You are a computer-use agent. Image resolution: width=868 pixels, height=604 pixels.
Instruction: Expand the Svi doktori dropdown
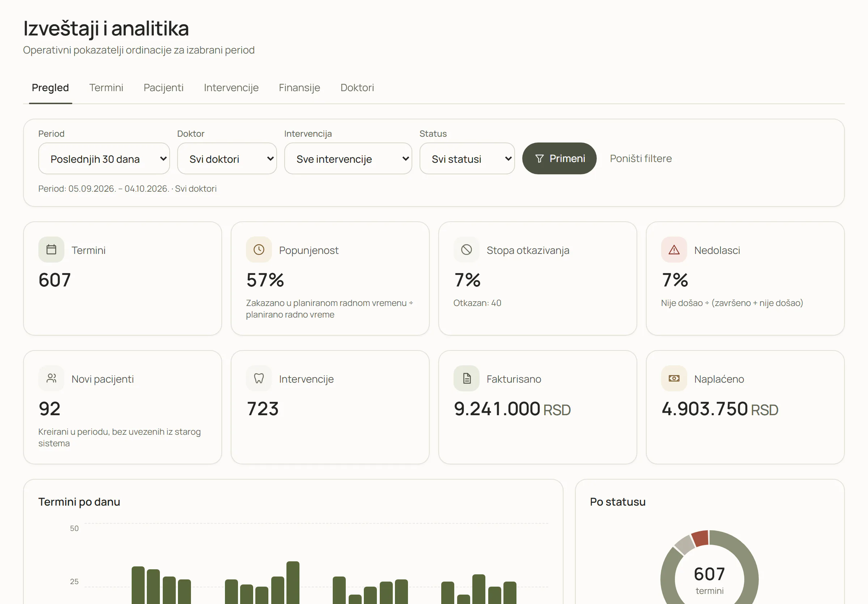tap(227, 159)
